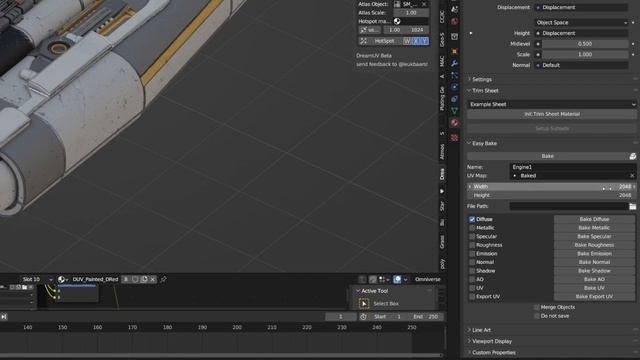
Task: Toggle the preview range clock icon
Action: 363,317
